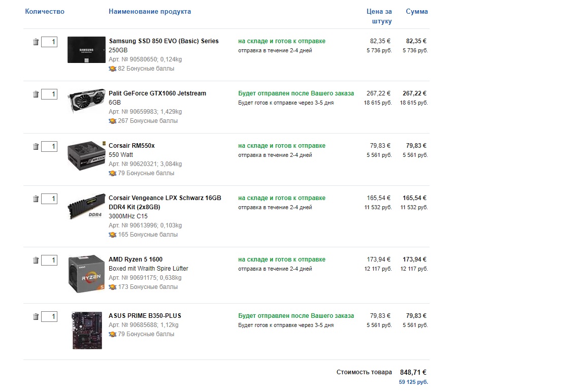Open Palit GeForce GTX1060 Jetstream product page
The width and height of the screenshot is (585, 392).
tap(157, 93)
